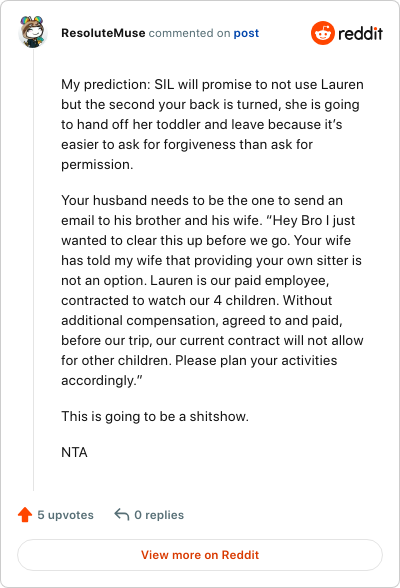Click the "Please plan your activities" sentence

256,360
